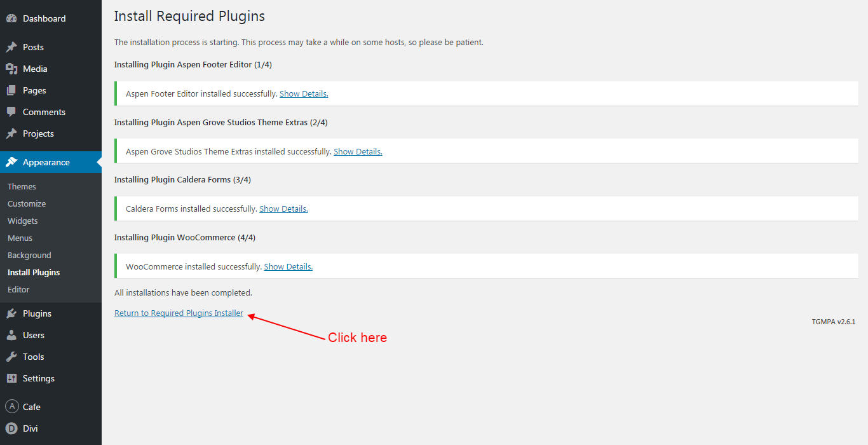Click the Plugins plug icon
The width and height of the screenshot is (868, 445).
click(11, 313)
